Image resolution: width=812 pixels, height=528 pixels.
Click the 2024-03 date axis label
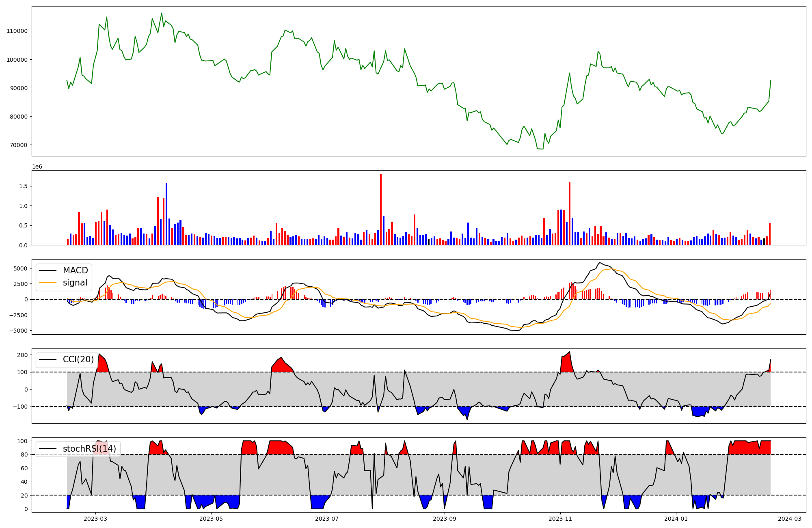790,518
